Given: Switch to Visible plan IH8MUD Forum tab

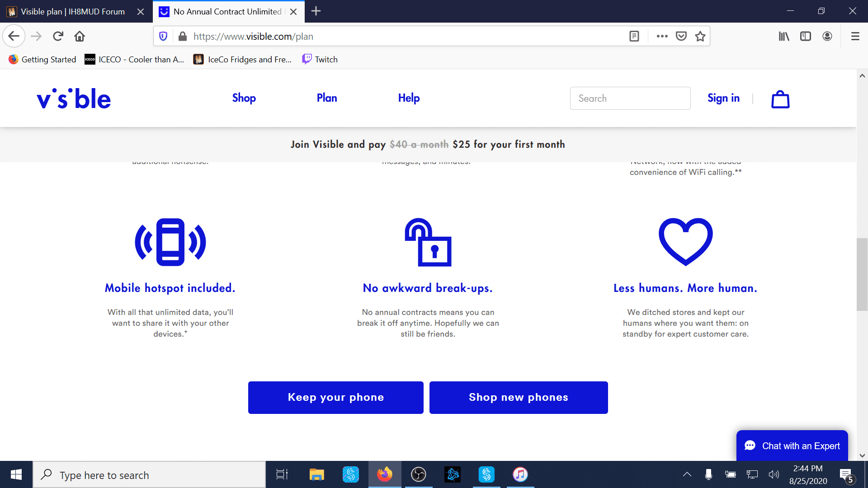Looking at the screenshot, I should tap(72, 12).
